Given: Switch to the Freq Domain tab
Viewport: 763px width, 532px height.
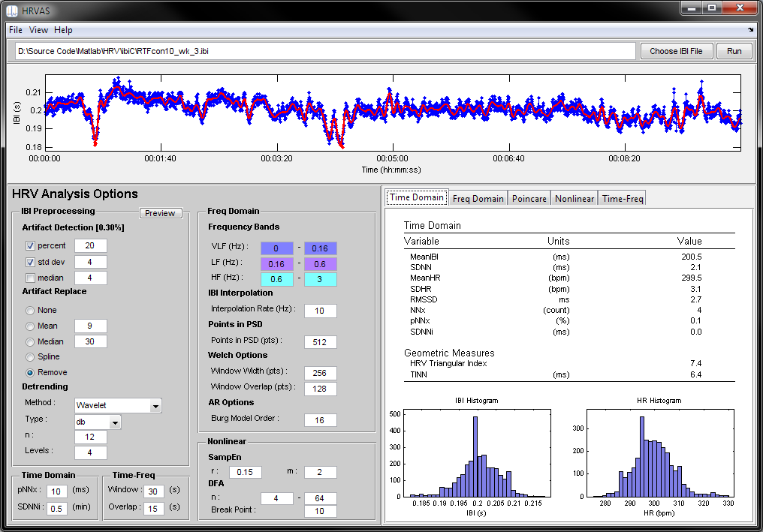Looking at the screenshot, I should (x=478, y=198).
